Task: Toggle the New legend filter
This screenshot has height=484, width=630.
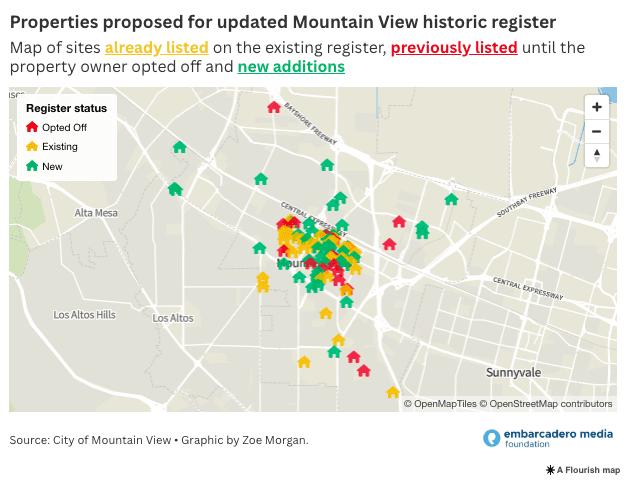Action: pos(44,166)
